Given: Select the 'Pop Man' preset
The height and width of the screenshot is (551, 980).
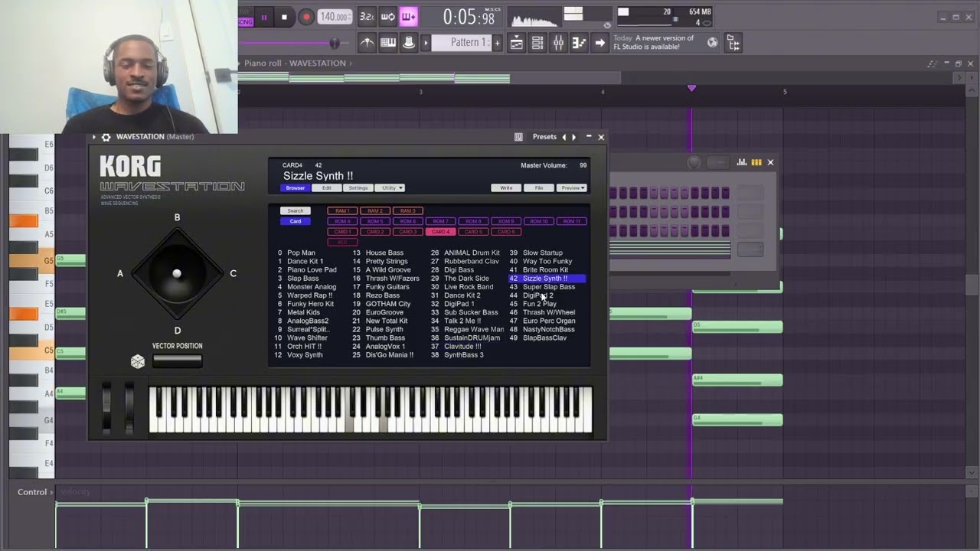Looking at the screenshot, I should tap(301, 253).
